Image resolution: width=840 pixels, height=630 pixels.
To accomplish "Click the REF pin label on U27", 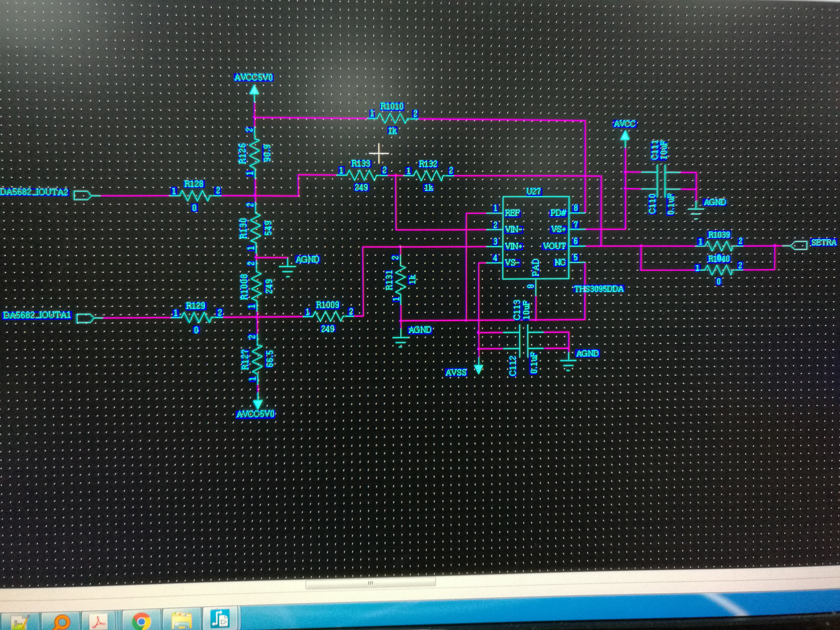I will 512,213.
